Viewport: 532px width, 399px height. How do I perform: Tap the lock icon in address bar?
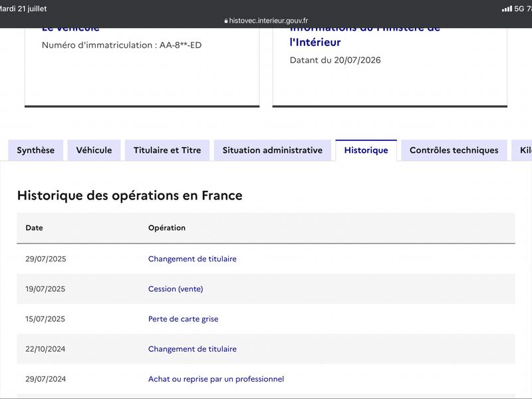[226, 21]
